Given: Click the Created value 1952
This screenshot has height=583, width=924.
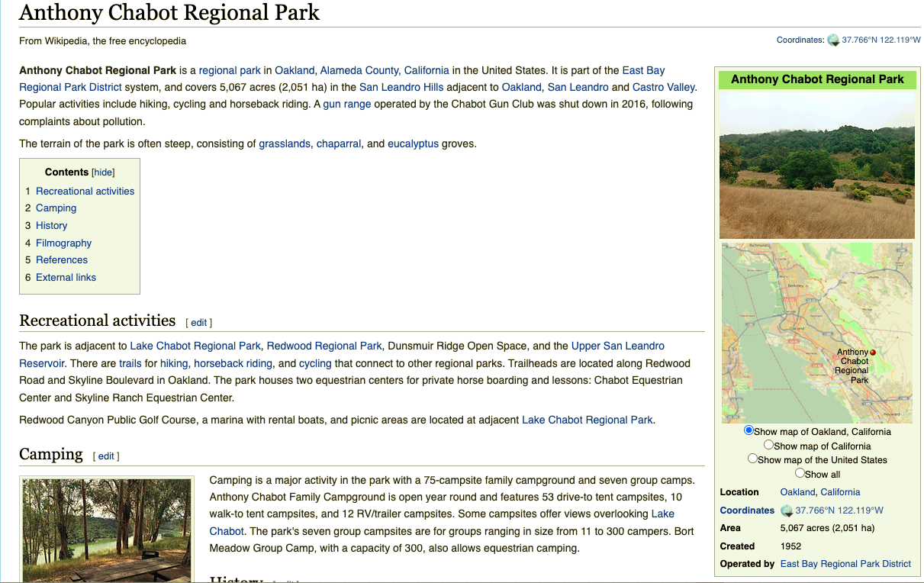Looking at the screenshot, I should tap(790, 546).
